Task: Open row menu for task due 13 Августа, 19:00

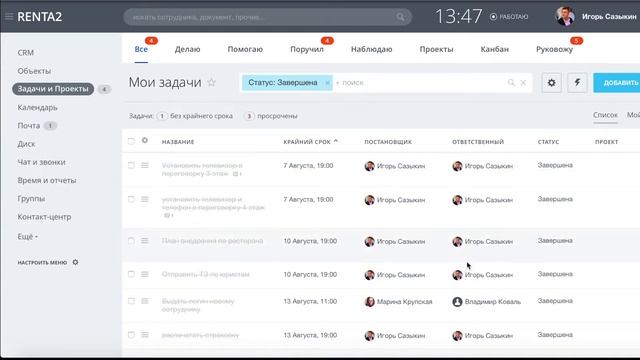Action: (144, 335)
